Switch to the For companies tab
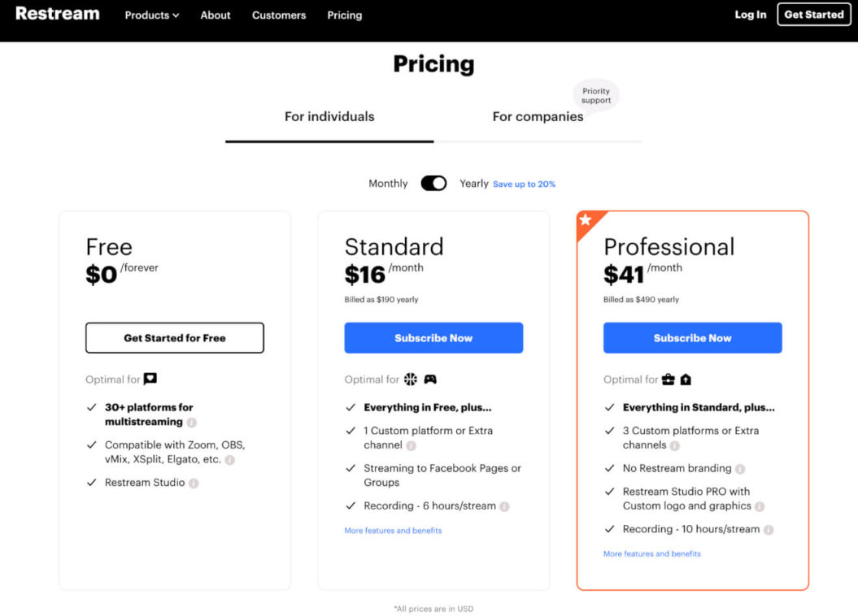 point(538,116)
